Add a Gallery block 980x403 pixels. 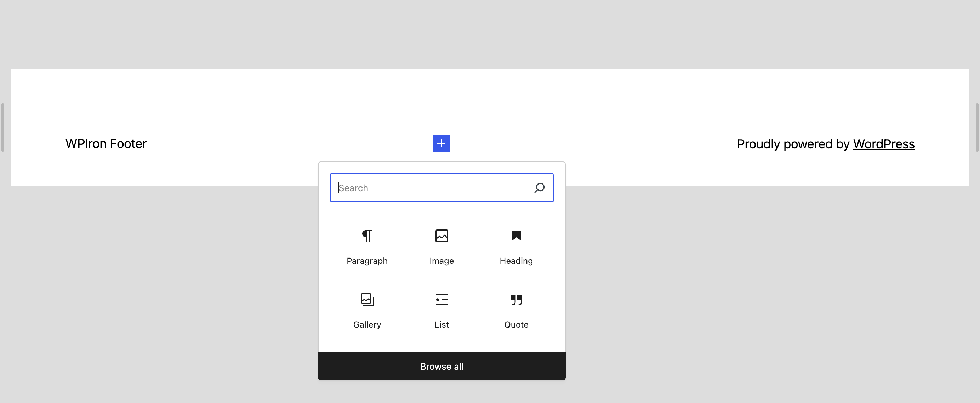(x=367, y=300)
